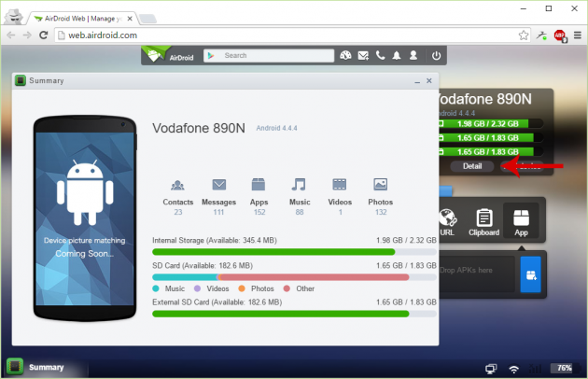This screenshot has height=379, width=588.
Task: Open the account profile icon
Action: 413,55
